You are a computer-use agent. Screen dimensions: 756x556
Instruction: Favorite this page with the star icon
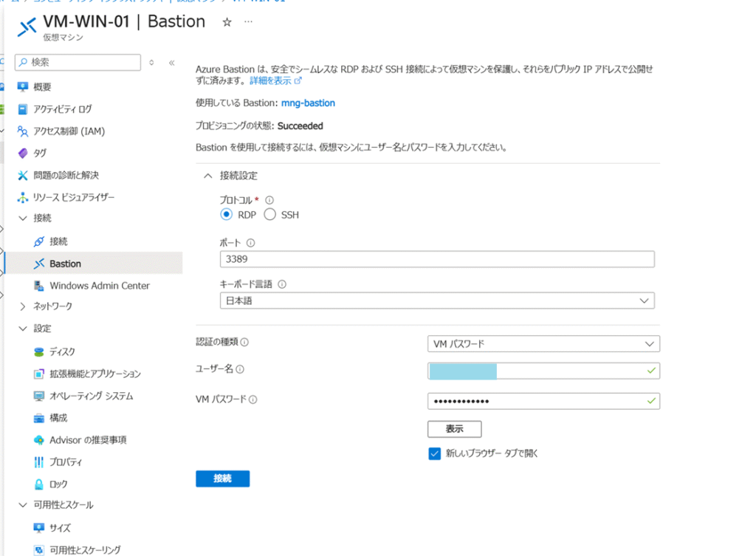point(227,22)
